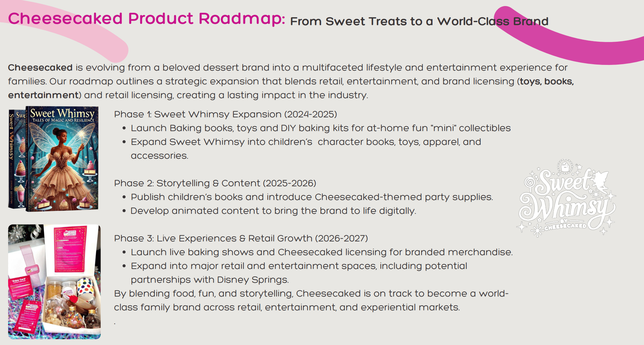Select the DIY baking kit photo
This screenshot has width=644, height=345.
54,282
